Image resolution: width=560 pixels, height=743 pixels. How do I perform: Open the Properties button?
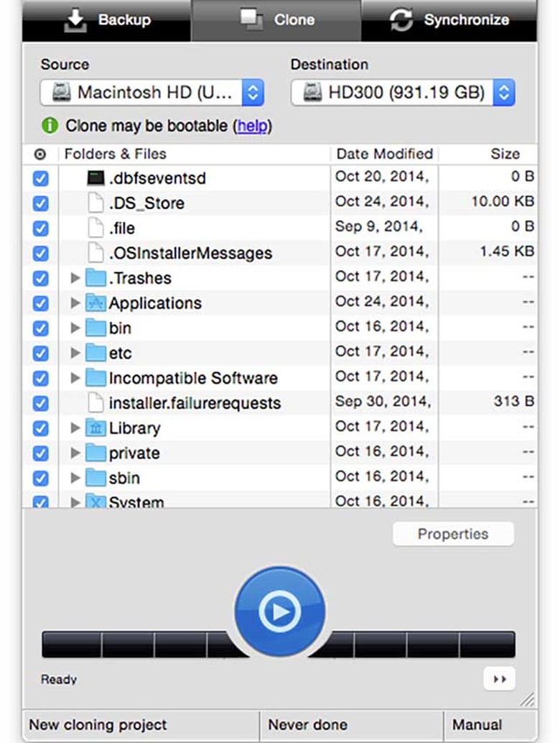pyautogui.click(x=453, y=534)
